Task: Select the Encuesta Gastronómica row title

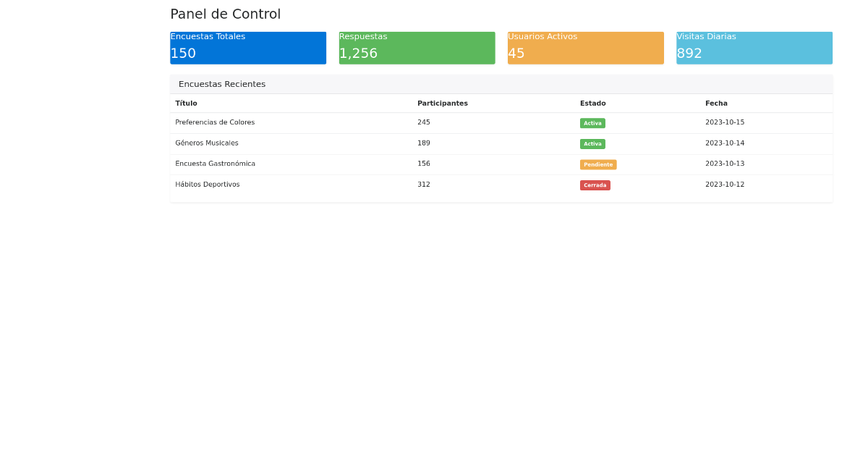Action: click(215, 164)
